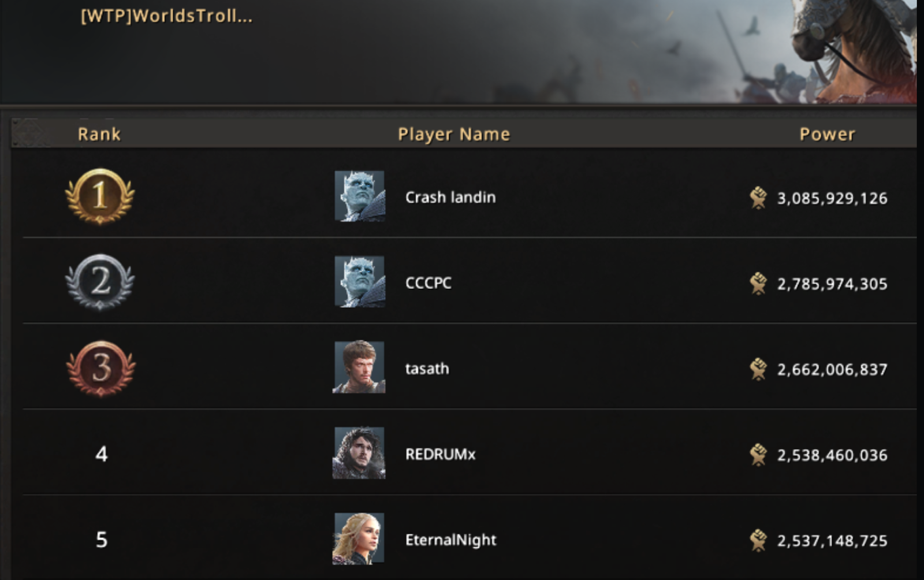
Task: Select the player name EternalNight
Action: [x=451, y=540]
